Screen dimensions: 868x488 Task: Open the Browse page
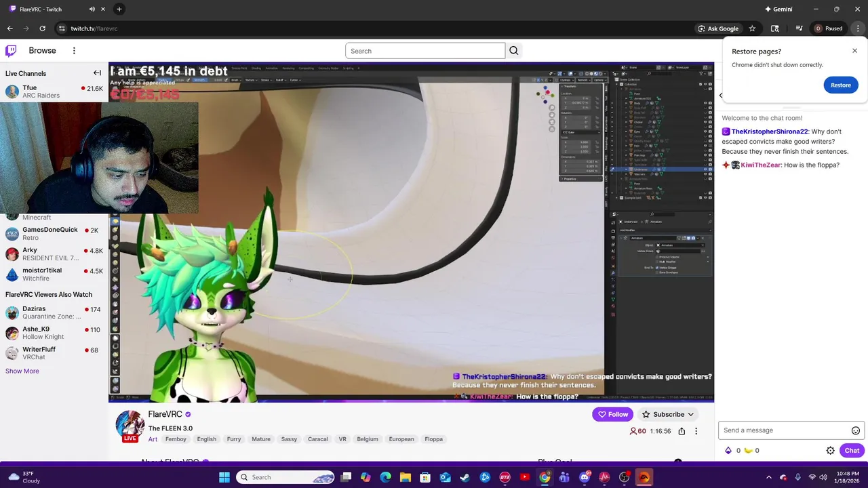(42, 51)
